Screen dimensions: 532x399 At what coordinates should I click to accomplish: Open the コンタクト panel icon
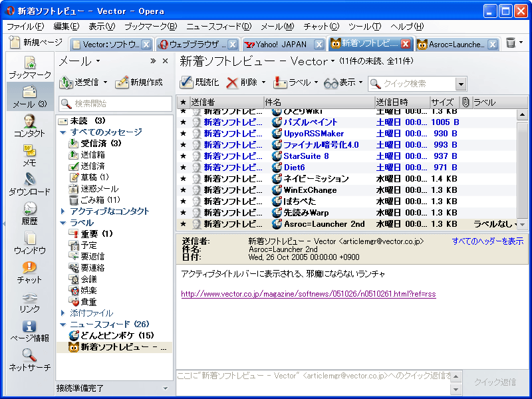tap(30, 121)
